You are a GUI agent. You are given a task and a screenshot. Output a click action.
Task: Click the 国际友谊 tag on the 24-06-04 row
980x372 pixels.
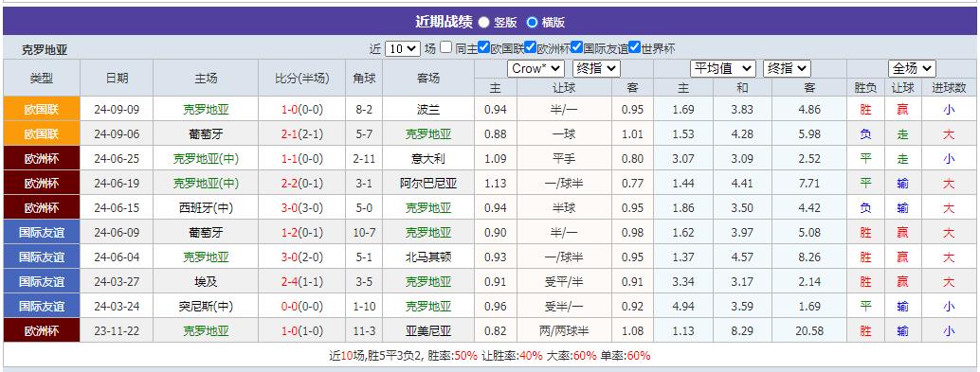pos(42,257)
